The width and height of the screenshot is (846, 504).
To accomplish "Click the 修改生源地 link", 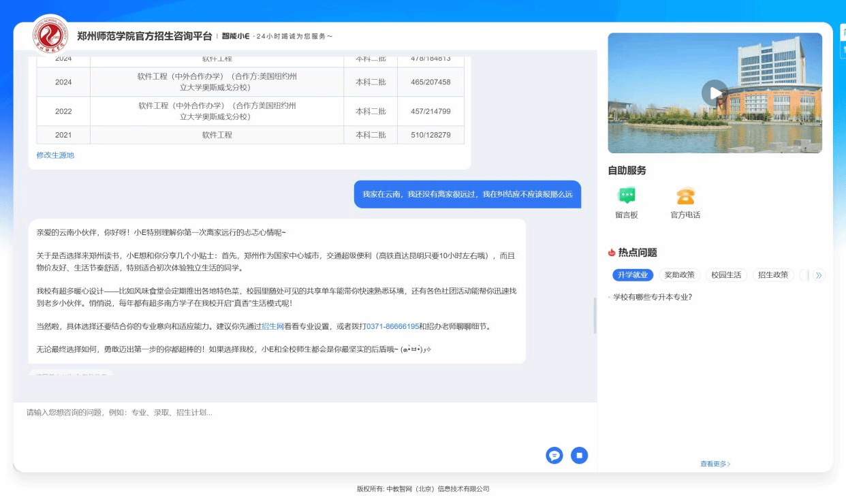I will pos(55,155).
